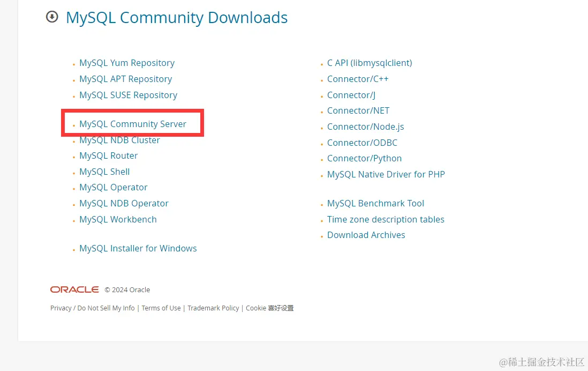588x371 pixels.
Task: Click the Oracle logo in the footer
Action: (x=74, y=290)
